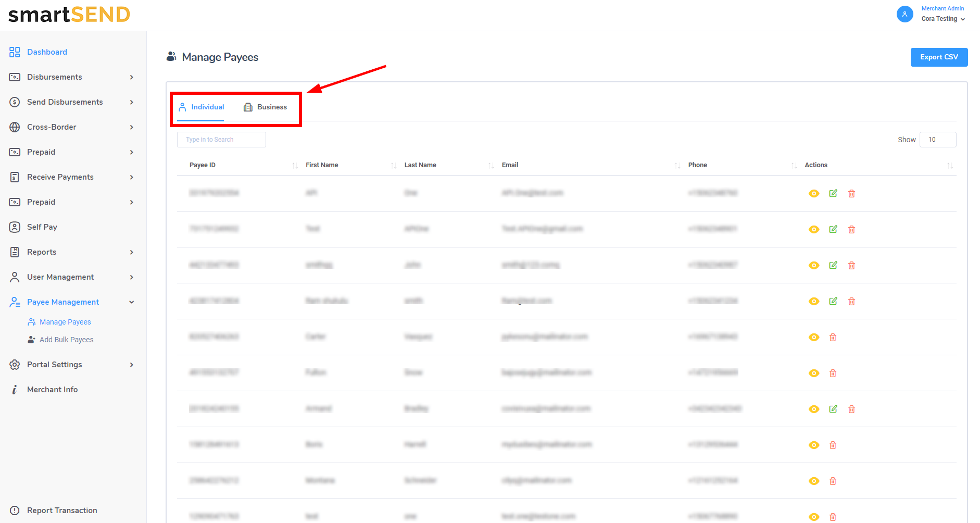The width and height of the screenshot is (980, 523).
Task: Show details for the last visible payee
Action: click(814, 517)
